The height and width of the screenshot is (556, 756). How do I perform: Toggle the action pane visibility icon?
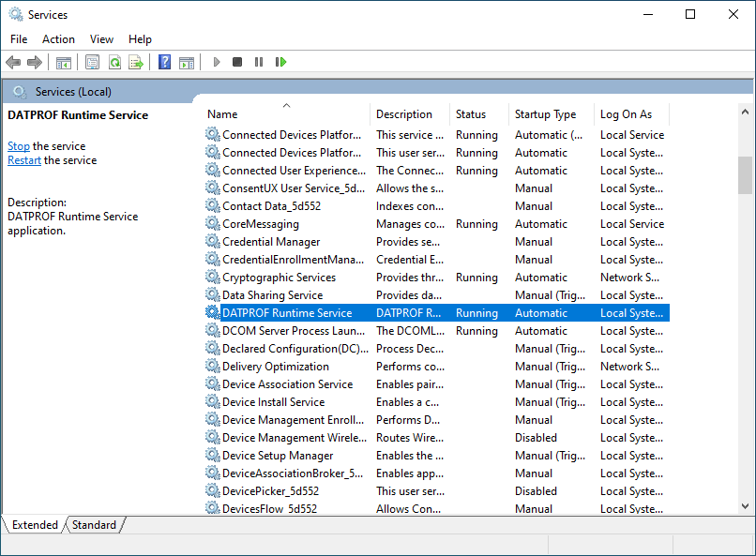187,62
